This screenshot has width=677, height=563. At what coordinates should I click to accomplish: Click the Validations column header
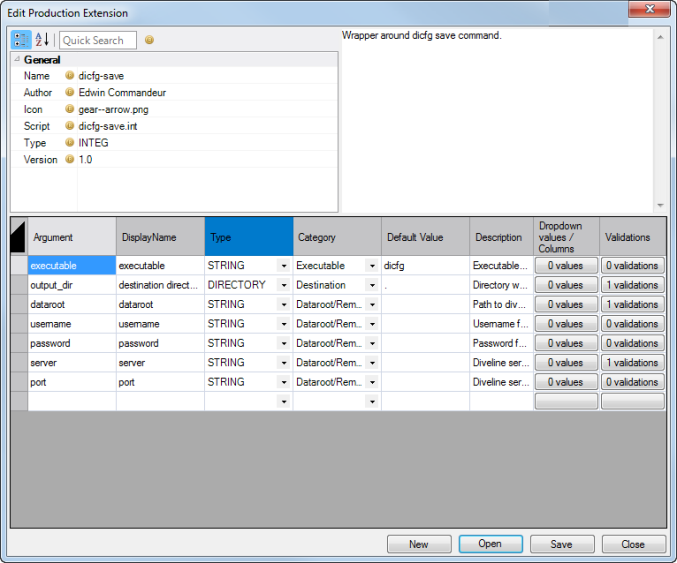click(633, 237)
